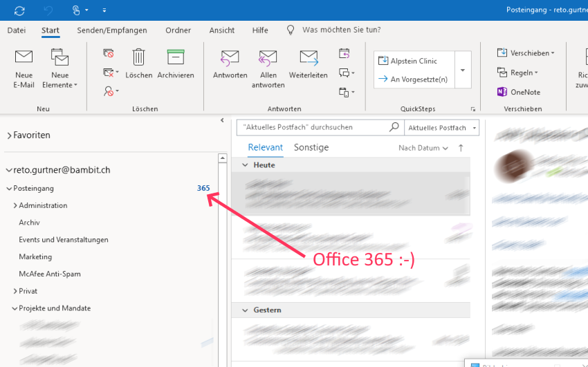
Task: Click the Undo icon in title bar
Action: [48, 10]
